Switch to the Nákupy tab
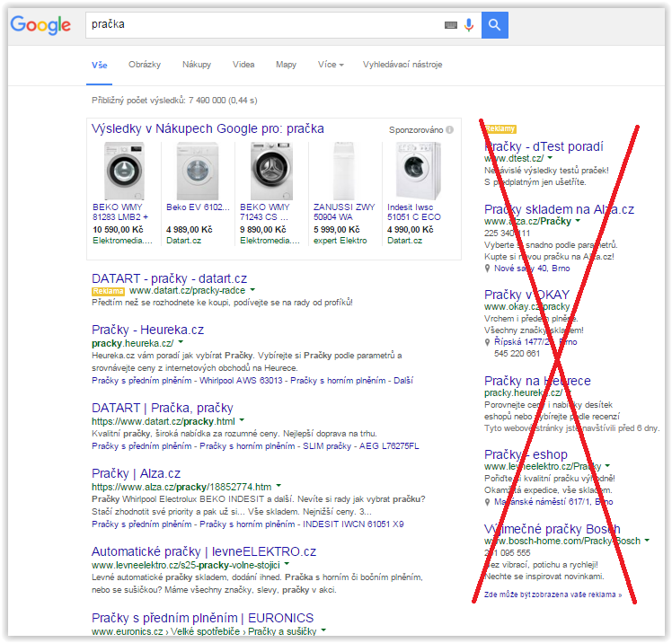The height and width of the screenshot is (643, 672). point(197,65)
